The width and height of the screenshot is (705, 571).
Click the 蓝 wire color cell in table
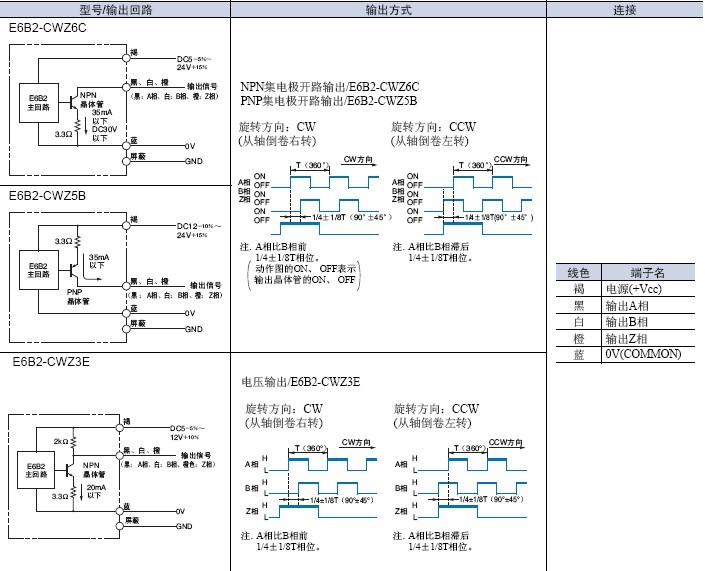point(579,354)
